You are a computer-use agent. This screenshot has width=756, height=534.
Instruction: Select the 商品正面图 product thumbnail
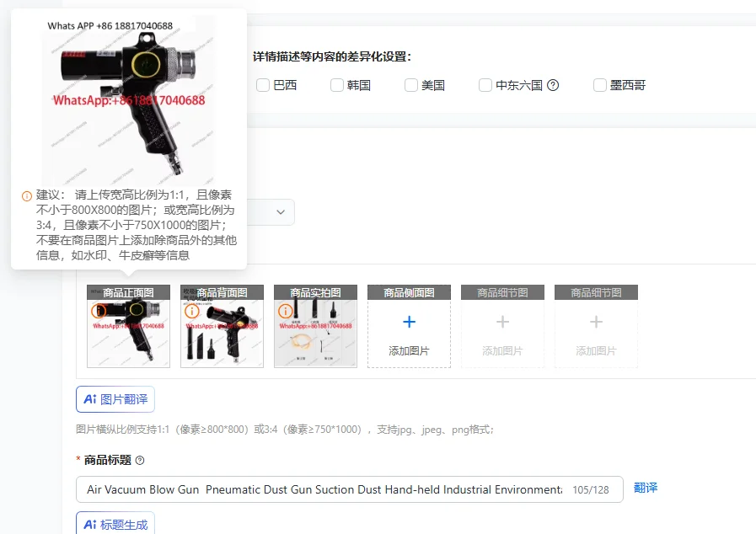128,328
